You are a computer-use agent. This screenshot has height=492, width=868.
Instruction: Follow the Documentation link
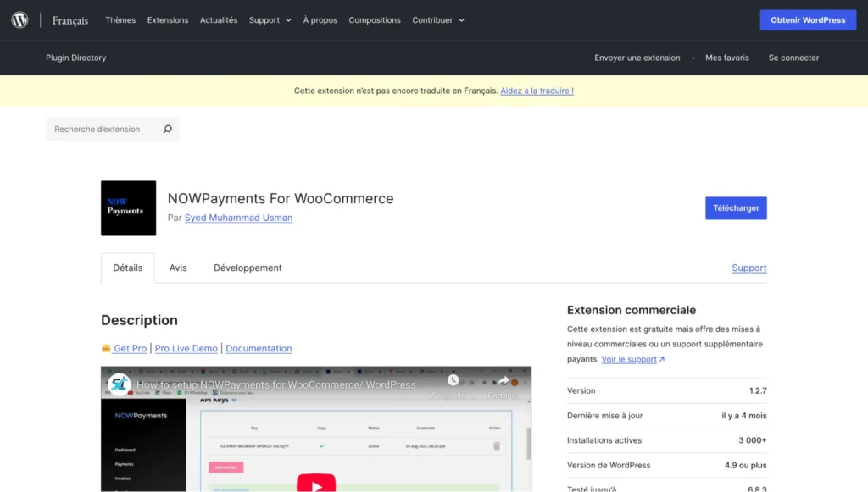(259, 348)
